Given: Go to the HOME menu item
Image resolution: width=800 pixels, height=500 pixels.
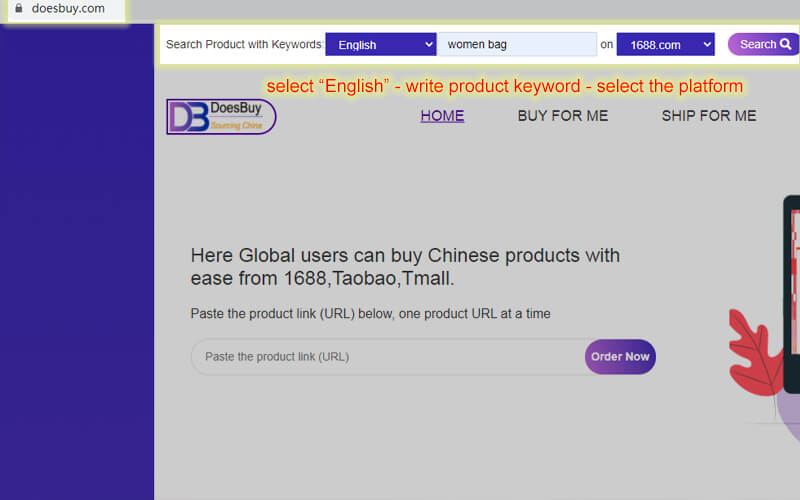Looking at the screenshot, I should click(x=442, y=116).
